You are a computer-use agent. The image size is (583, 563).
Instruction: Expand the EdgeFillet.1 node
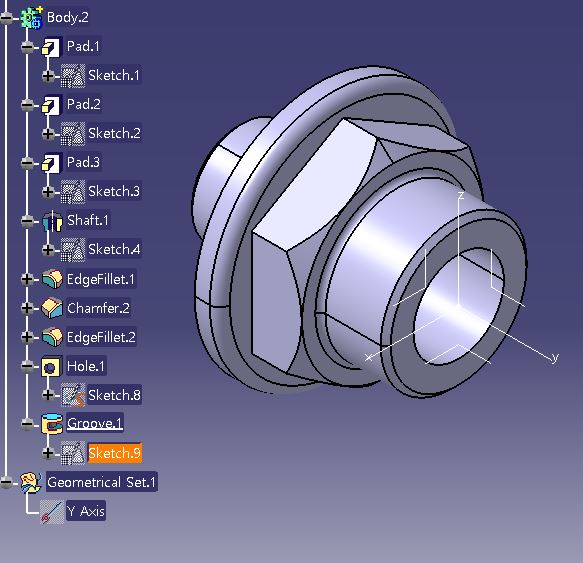pos(28,279)
